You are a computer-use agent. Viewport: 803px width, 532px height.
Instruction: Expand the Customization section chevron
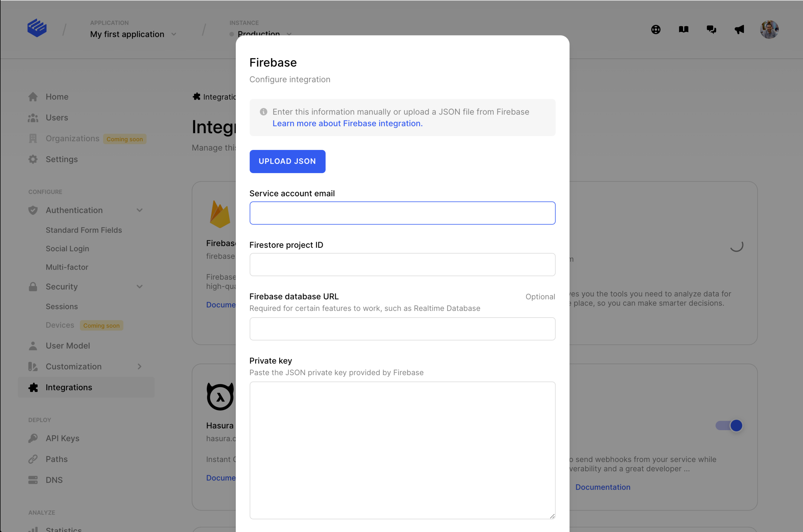click(140, 367)
